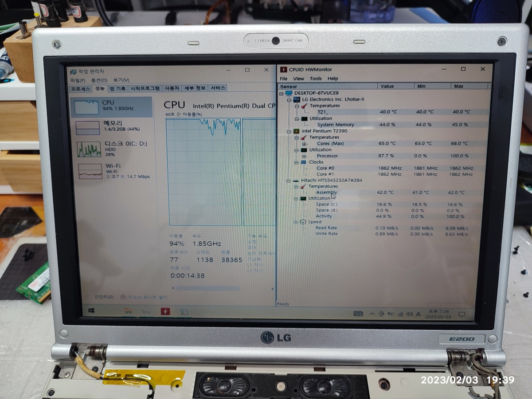Switch to the 서비스 tab

[x=218, y=88]
